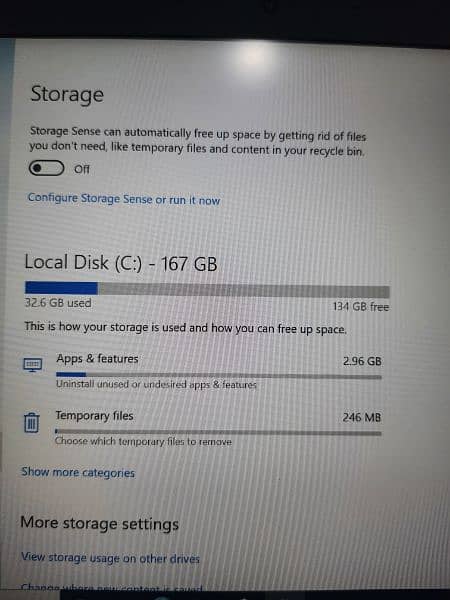Image resolution: width=450 pixels, height=600 pixels.
Task: Click the 'Uninstall unused or undesired apps' description
Action: [156, 384]
